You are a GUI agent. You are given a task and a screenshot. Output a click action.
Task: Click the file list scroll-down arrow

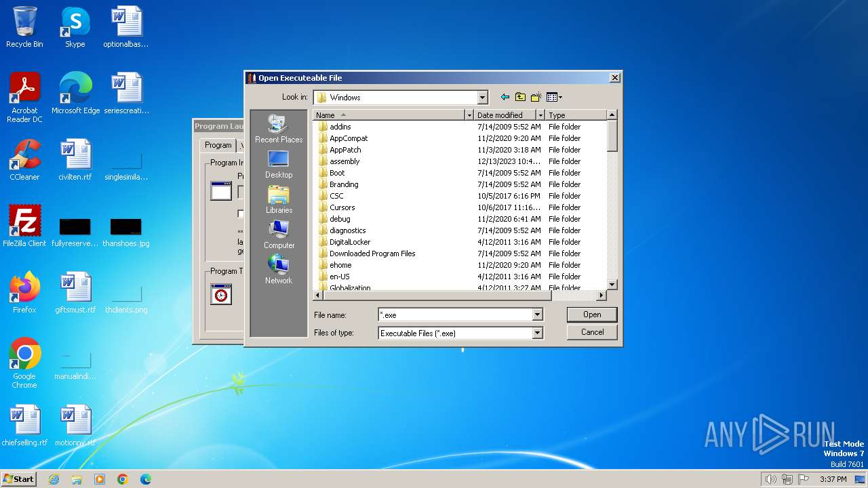pos(612,285)
